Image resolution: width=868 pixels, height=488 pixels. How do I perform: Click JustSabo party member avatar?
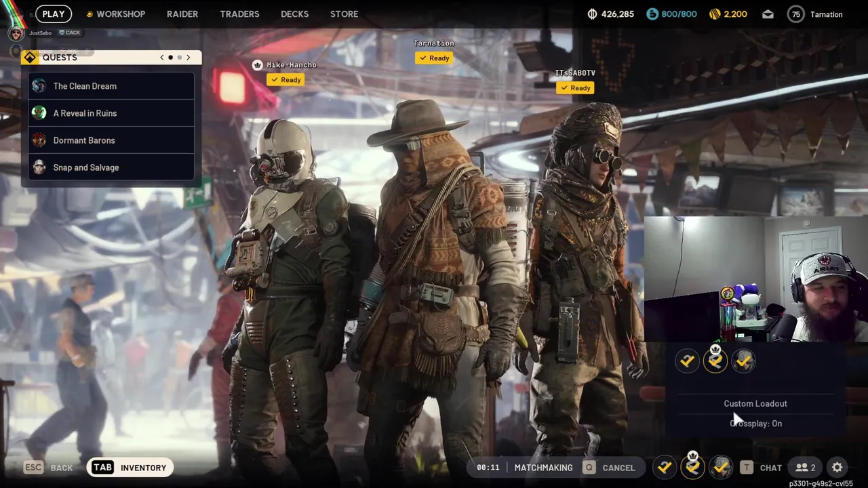click(x=16, y=33)
